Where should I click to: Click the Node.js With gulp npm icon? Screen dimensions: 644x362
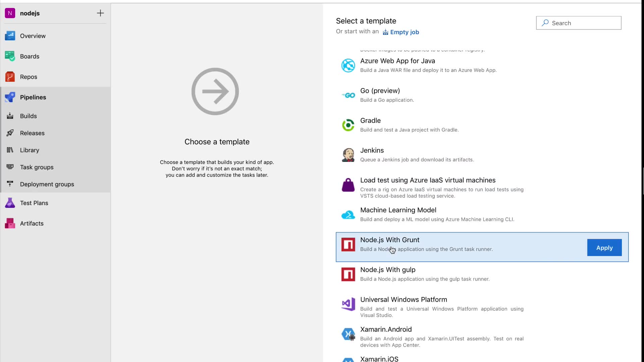348,274
